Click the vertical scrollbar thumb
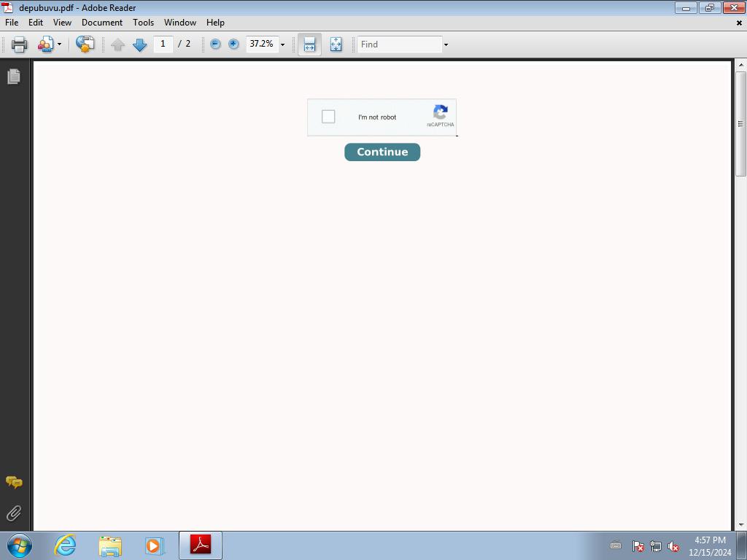 [740, 124]
